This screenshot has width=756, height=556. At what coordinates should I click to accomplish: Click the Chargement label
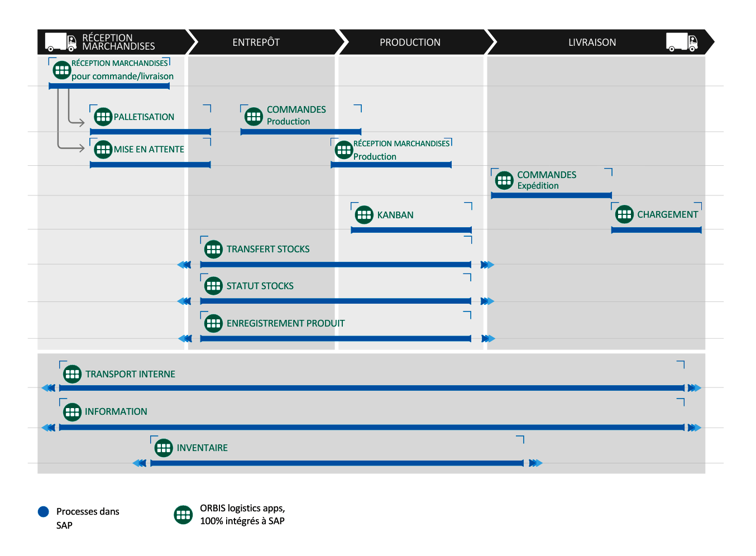point(668,214)
